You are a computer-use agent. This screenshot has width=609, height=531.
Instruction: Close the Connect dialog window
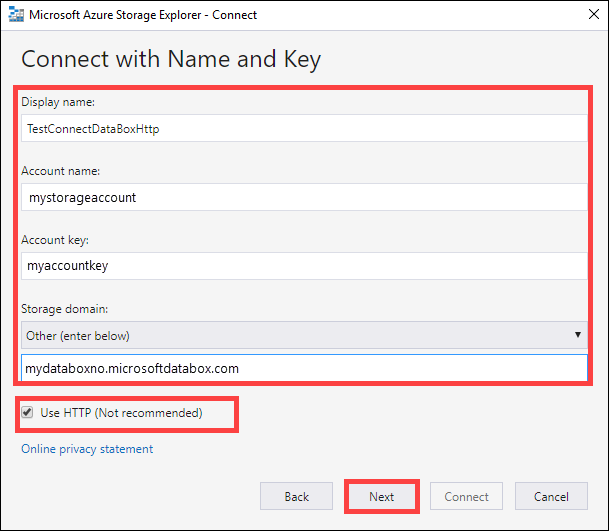click(x=593, y=14)
